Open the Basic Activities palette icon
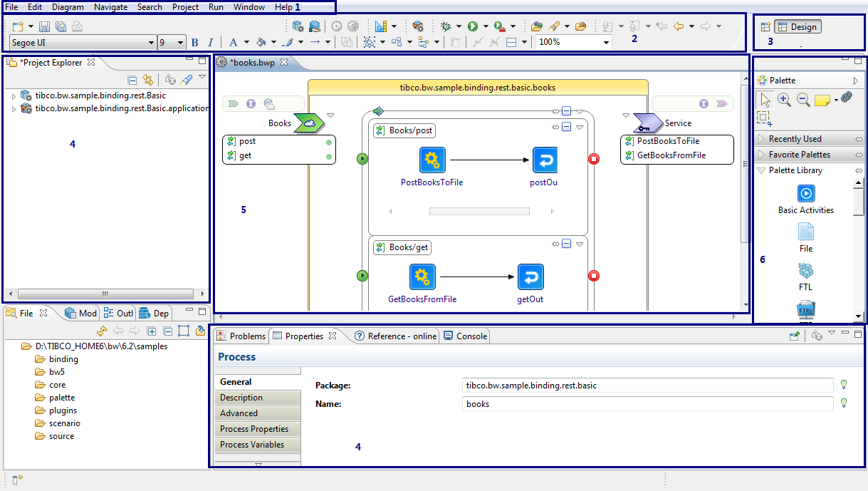The image size is (868, 491). 806,193
